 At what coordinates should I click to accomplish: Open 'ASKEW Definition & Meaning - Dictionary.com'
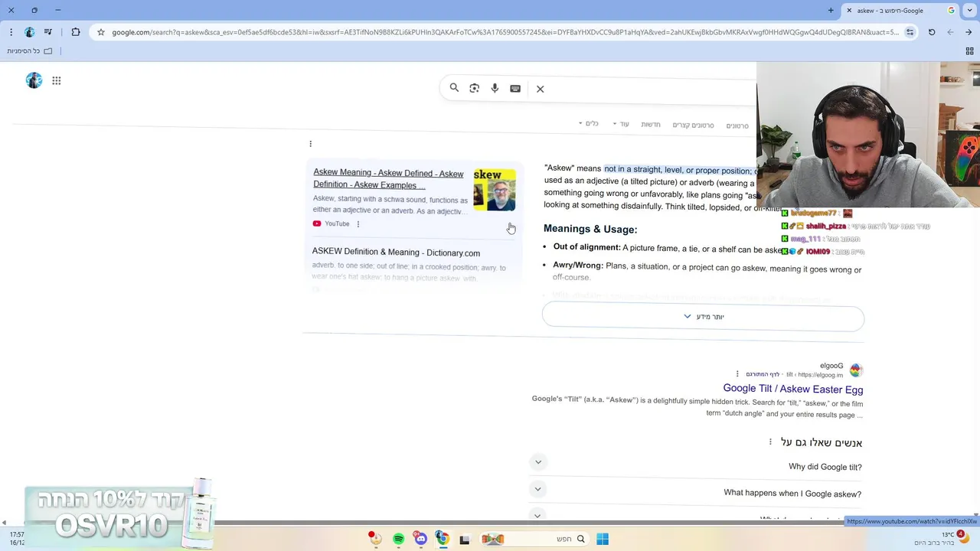click(396, 253)
